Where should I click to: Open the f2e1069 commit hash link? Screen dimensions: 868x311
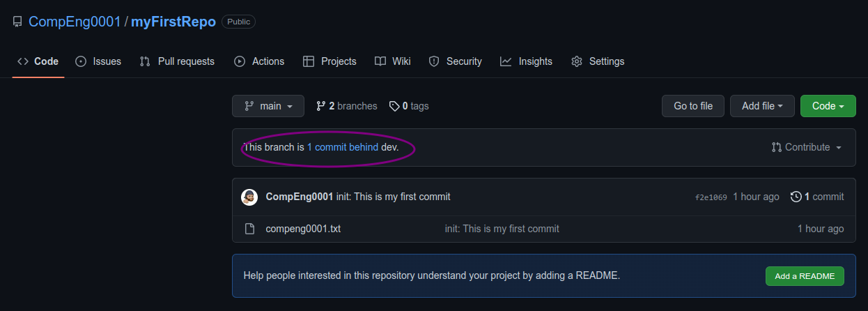[x=711, y=197]
